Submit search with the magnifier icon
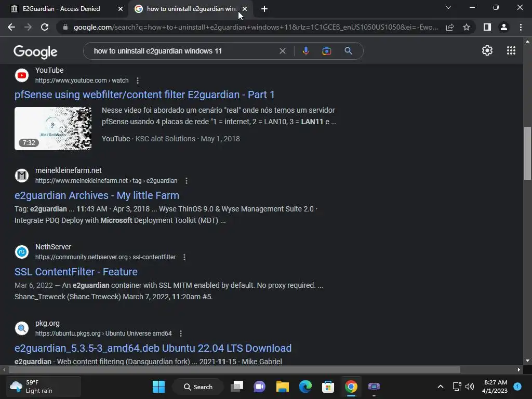The width and height of the screenshot is (532, 399). (x=348, y=51)
